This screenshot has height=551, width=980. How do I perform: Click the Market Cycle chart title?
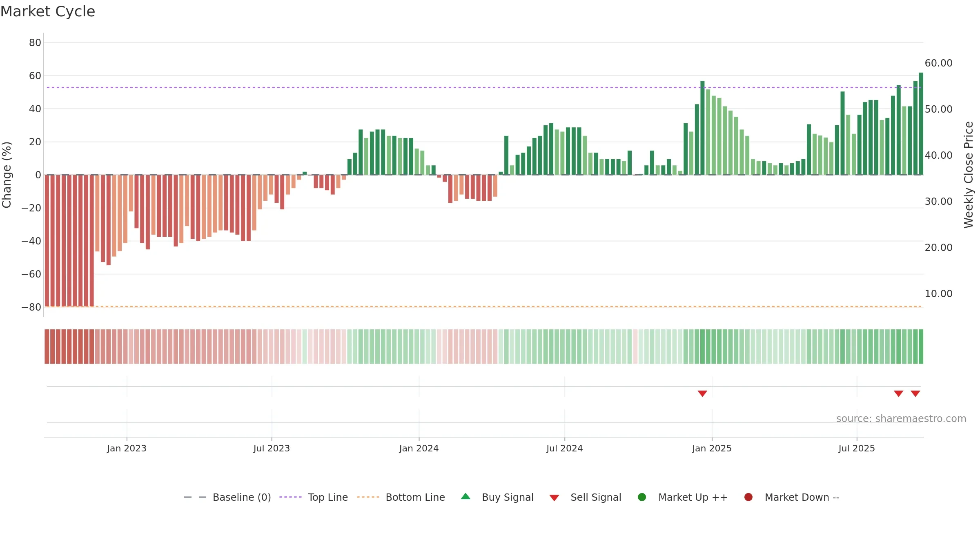[x=48, y=11]
